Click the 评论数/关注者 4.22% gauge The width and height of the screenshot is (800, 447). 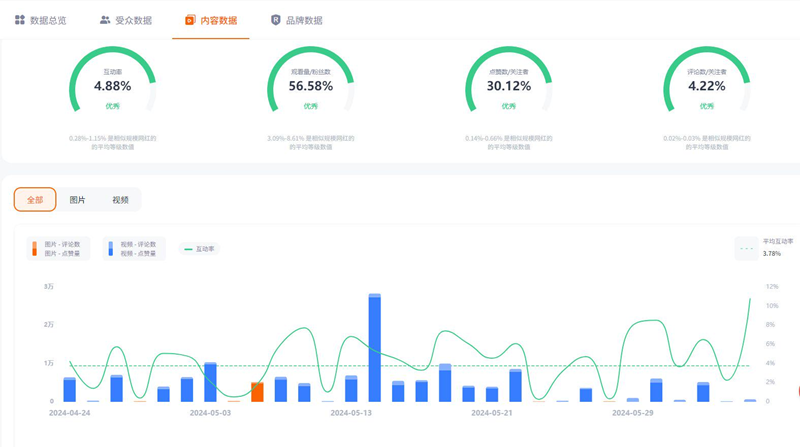(707, 85)
